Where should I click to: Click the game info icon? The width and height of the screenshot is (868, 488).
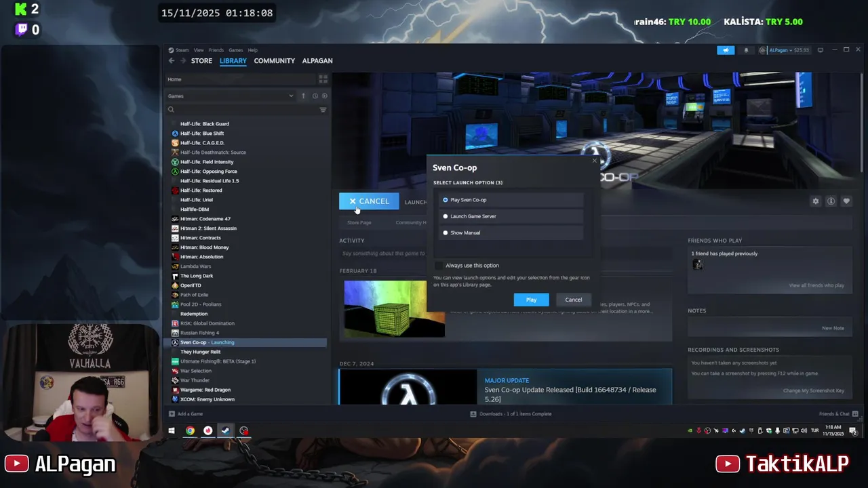pos(831,201)
